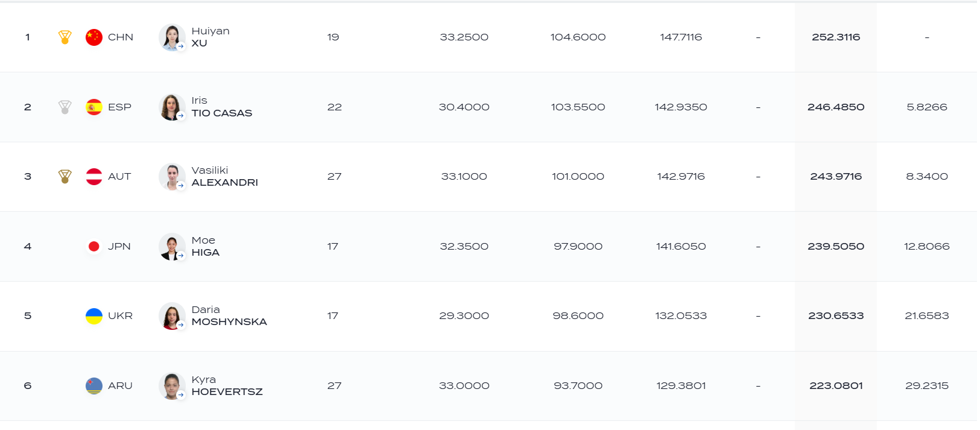Click the bronze medal icon beside AUT

coord(65,177)
